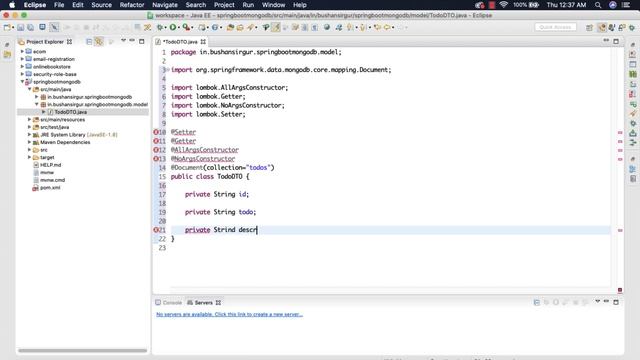Click error marker on line 21
Viewport: 640px width, 360px height.
[x=156, y=230]
